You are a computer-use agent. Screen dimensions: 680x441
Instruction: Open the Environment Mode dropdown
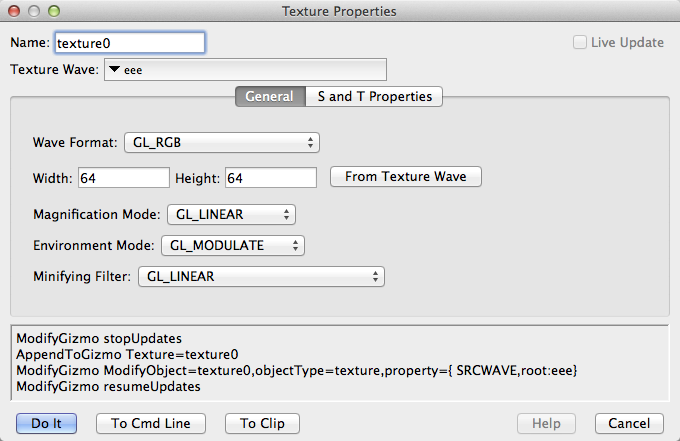point(232,245)
